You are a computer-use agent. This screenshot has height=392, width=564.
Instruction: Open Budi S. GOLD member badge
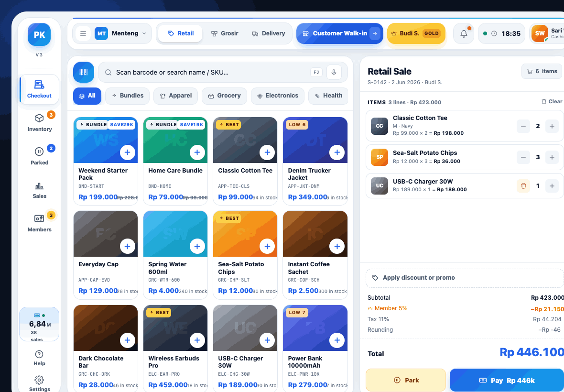click(416, 33)
